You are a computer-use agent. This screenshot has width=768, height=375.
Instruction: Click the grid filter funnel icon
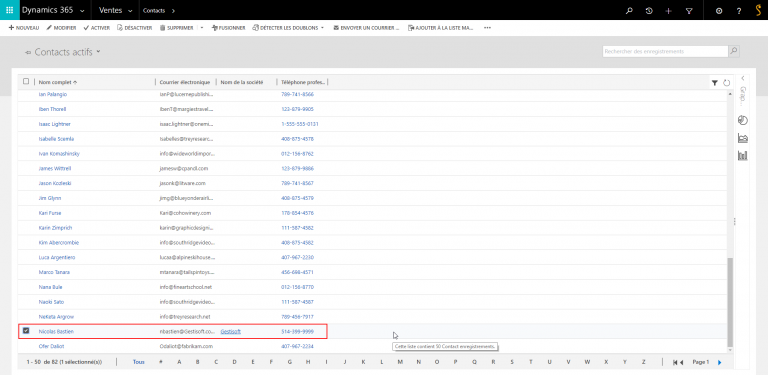[x=715, y=83]
